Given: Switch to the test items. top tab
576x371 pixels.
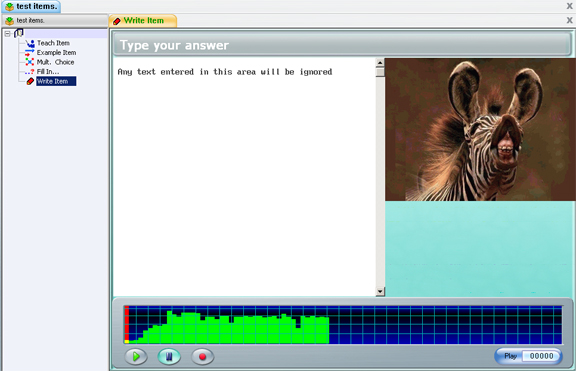Looking at the screenshot, I should (x=31, y=6).
